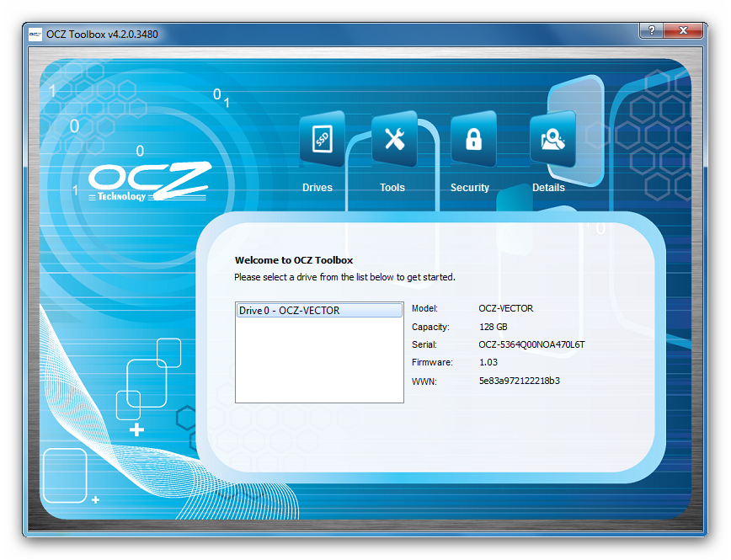Click the firmware value 1.03
This screenshot has width=731, height=560.
(488, 362)
